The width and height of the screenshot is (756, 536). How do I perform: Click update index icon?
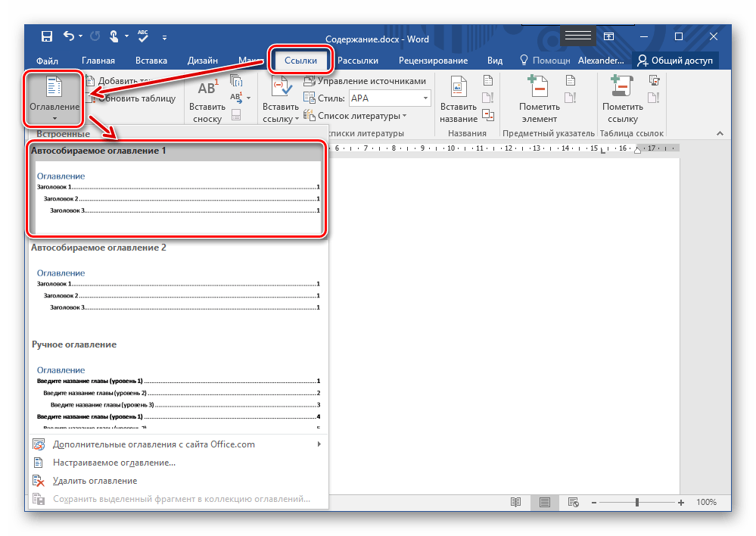coord(571,98)
